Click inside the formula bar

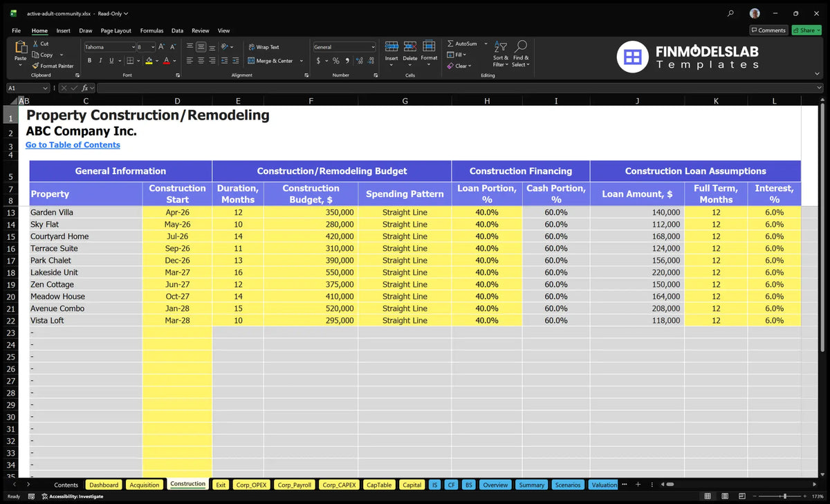click(459, 88)
